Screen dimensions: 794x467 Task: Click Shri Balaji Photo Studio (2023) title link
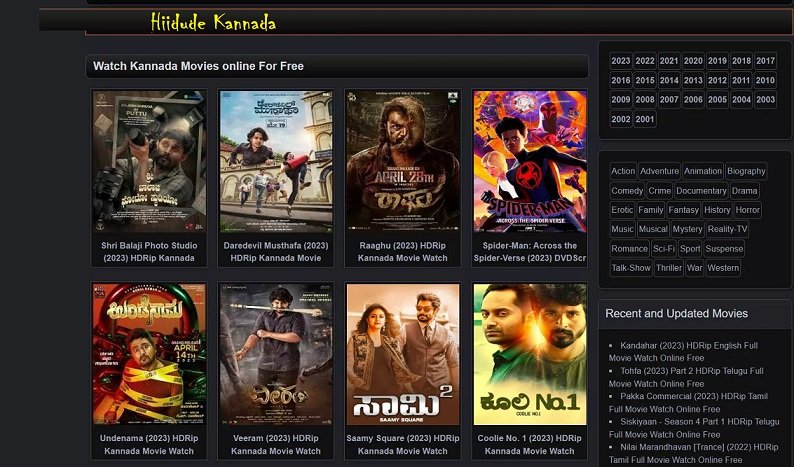point(149,252)
